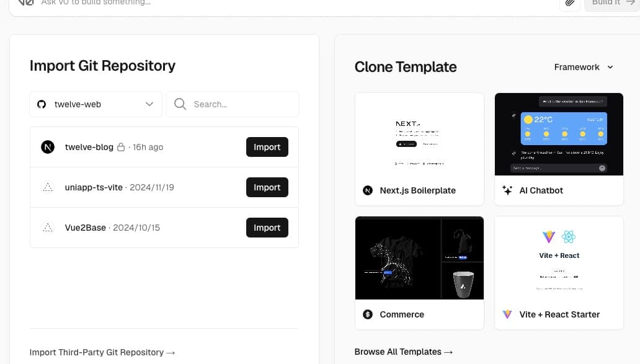The image size is (640, 364).
Task: Select the AI Chatbot template preview
Action: pyautogui.click(x=559, y=135)
